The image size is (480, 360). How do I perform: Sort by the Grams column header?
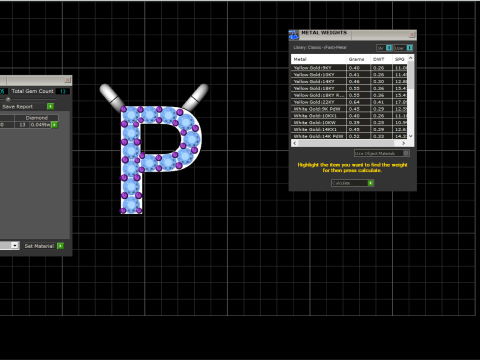tap(358, 59)
